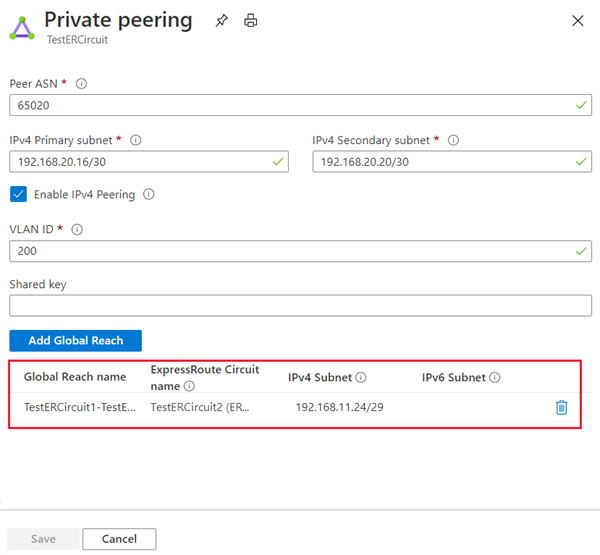This screenshot has width=600, height=555.
Task: Show info tooltip for Peer ASN
Action: click(81, 83)
